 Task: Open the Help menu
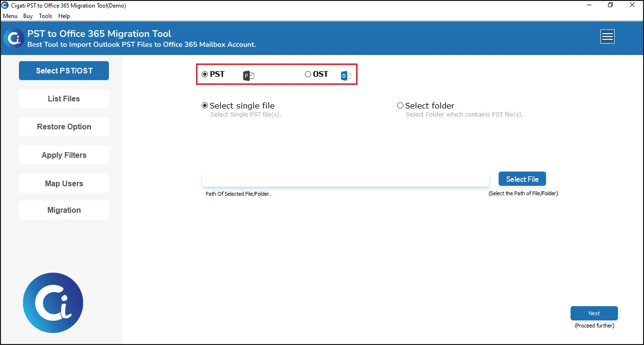64,16
